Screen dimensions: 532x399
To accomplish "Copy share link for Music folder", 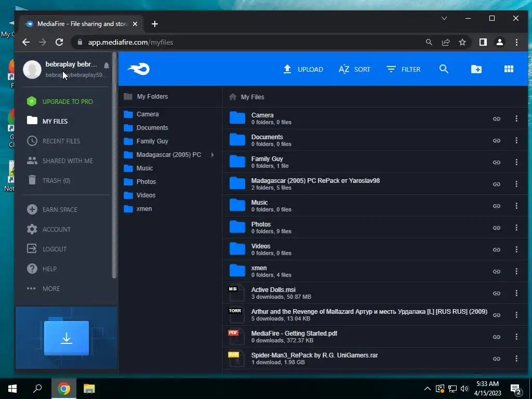I will (x=496, y=206).
